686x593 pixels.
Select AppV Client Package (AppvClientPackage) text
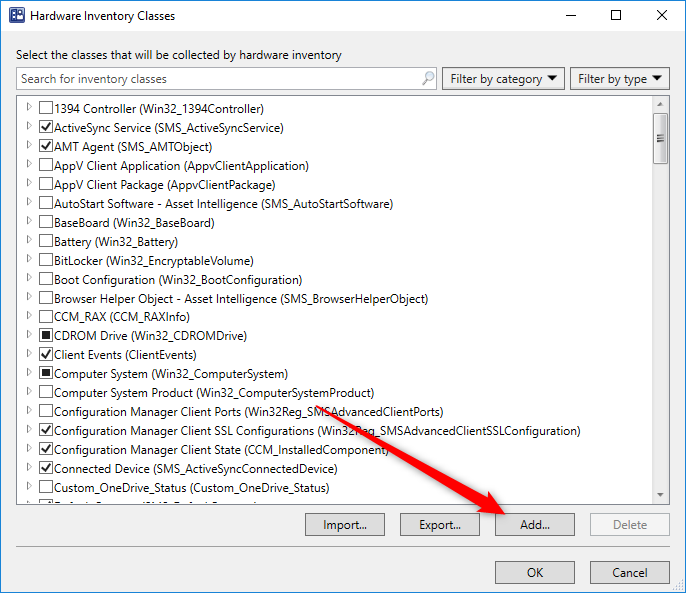[164, 185]
